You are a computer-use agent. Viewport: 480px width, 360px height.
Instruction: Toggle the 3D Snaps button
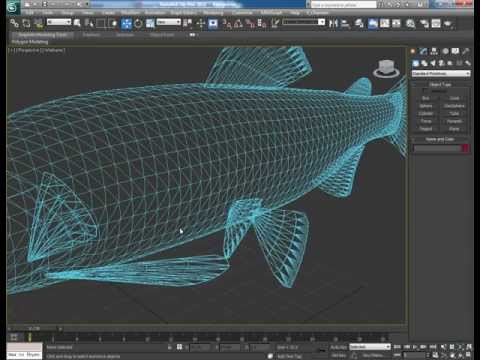pos(227,23)
